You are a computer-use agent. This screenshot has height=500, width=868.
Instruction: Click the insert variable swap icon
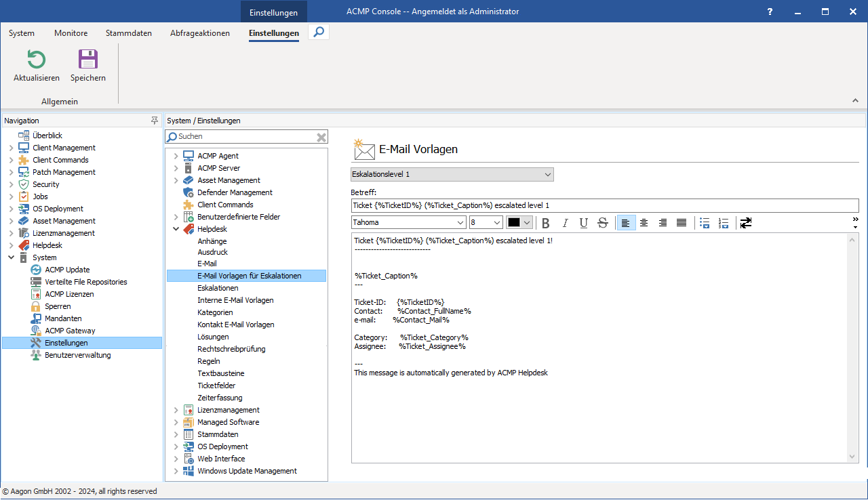click(746, 223)
